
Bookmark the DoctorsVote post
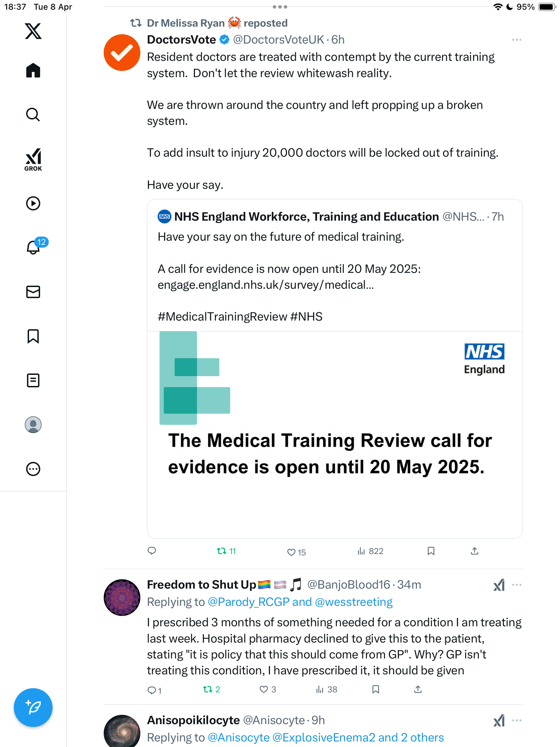(431, 551)
